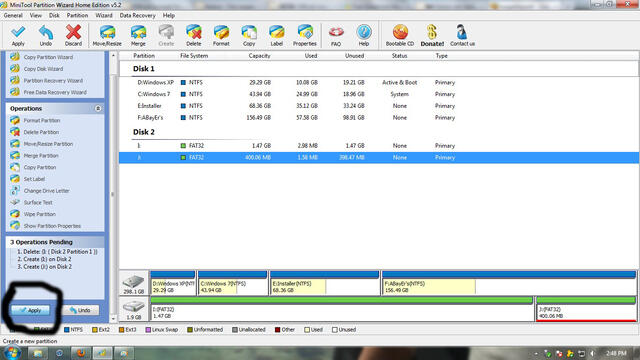
Task: Select the F:ABayEr's partition row
Action: point(379,118)
